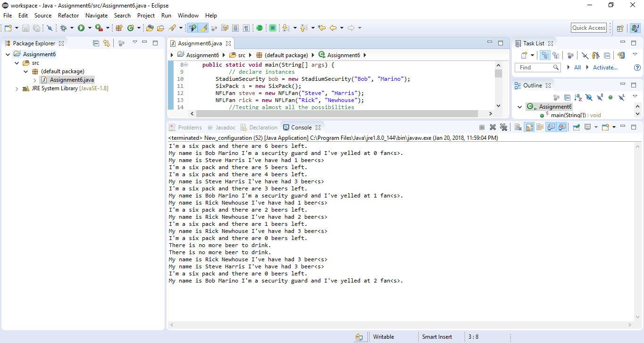Viewport: 644px width, 343px height.
Task: Switch to the Javadoc tab
Action: pyautogui.click(x=221, y=128)
